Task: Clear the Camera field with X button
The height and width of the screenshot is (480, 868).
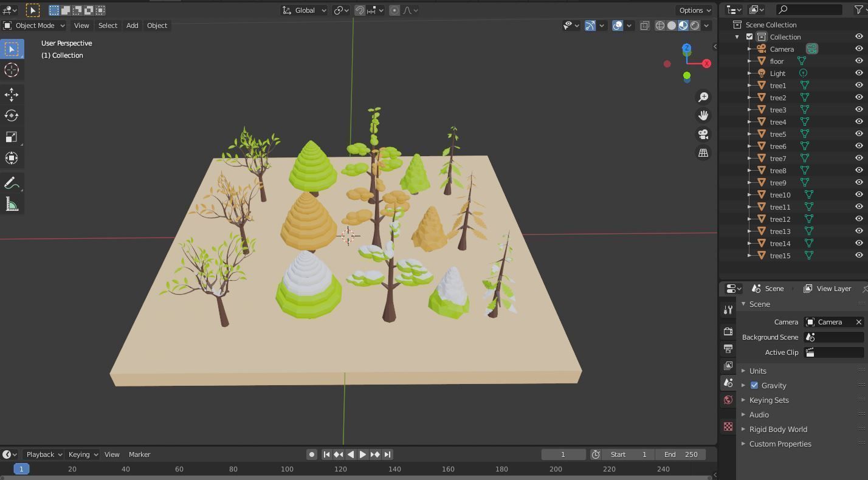Action: [858, 322]
